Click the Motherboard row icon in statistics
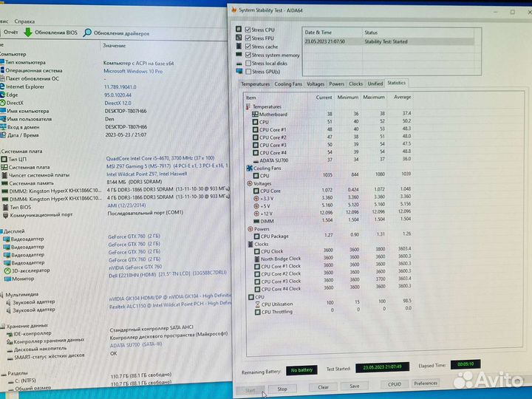This screenshot has width=532, height=399. [x=255, y=115]
